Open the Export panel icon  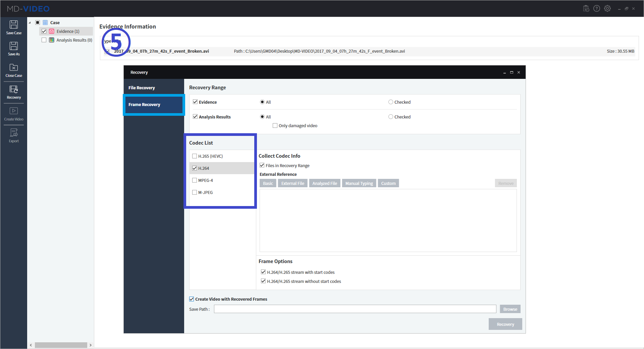13,135
